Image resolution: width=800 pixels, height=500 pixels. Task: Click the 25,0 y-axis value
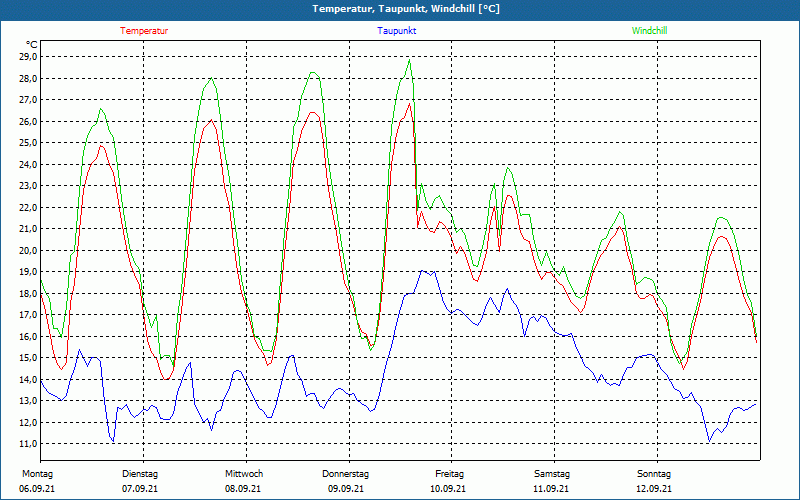tap(27, 143)
